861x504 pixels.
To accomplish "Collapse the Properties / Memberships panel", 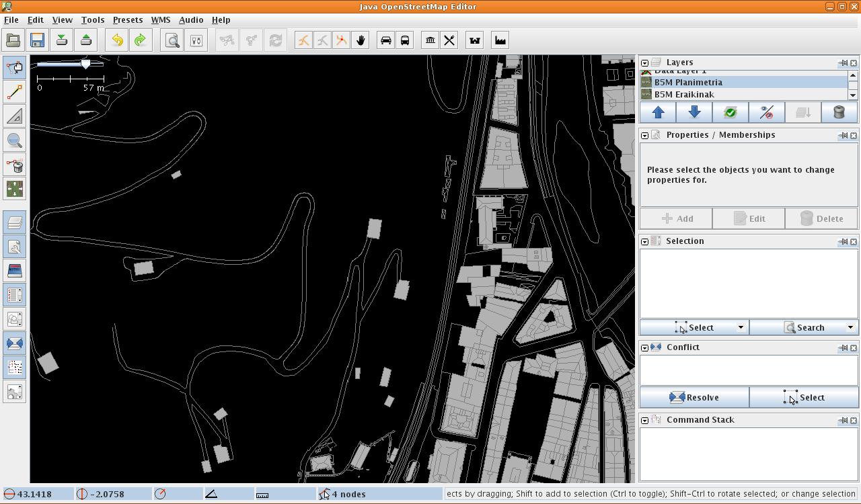I will click(x=644, y=135).
